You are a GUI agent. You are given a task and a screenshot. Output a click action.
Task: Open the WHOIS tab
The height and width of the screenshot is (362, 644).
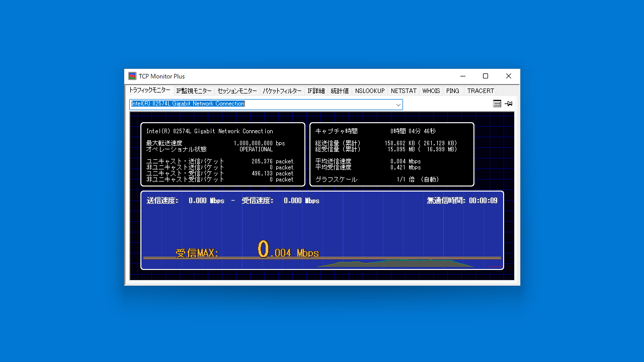point(431,91)
